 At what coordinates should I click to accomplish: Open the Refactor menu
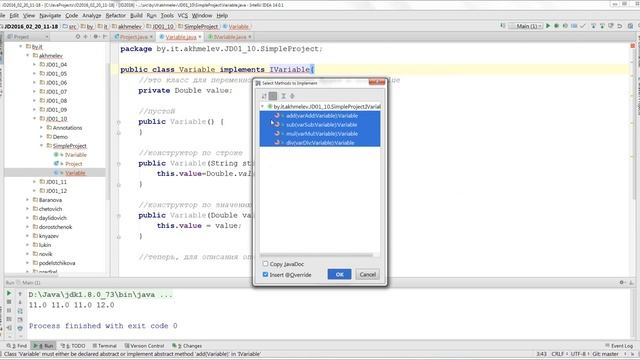116,16
